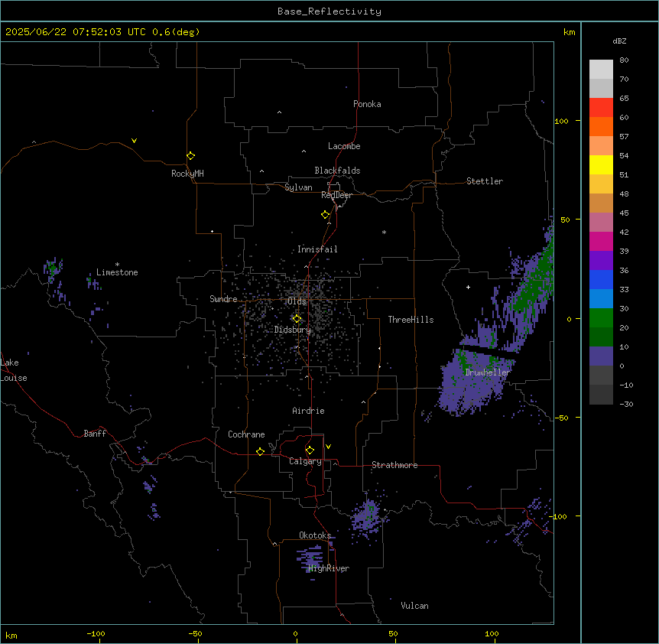Click the Airdrie city label
This screenshot has height=644, width=659.
point(308,411)
